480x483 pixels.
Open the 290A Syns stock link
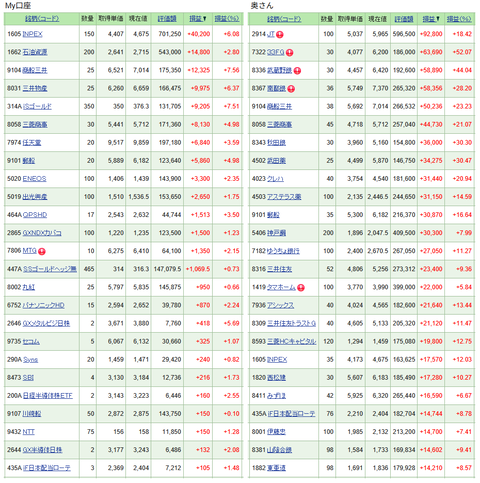click(30, 360)
